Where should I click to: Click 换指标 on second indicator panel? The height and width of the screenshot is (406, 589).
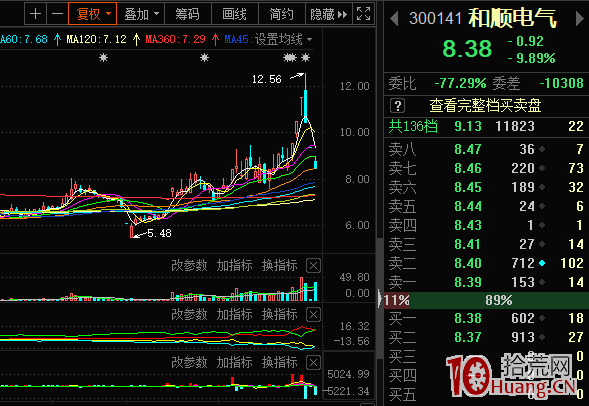pos(279,314)
